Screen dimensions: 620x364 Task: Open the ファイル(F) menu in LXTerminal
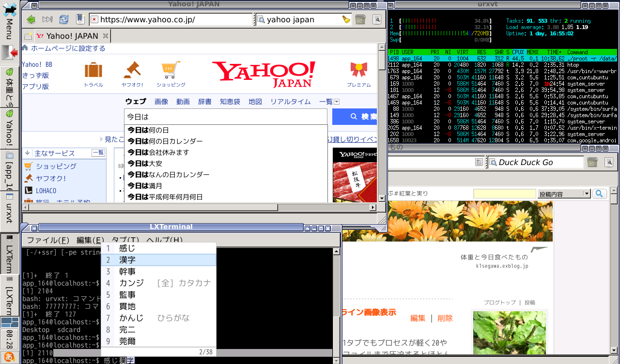[48, 240]
